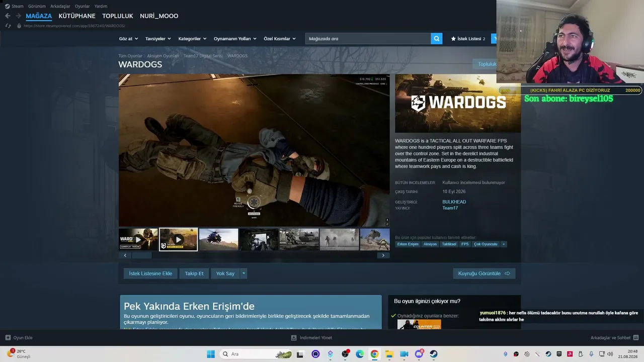Open the weather widget showing 26°C

click(19, 354)
